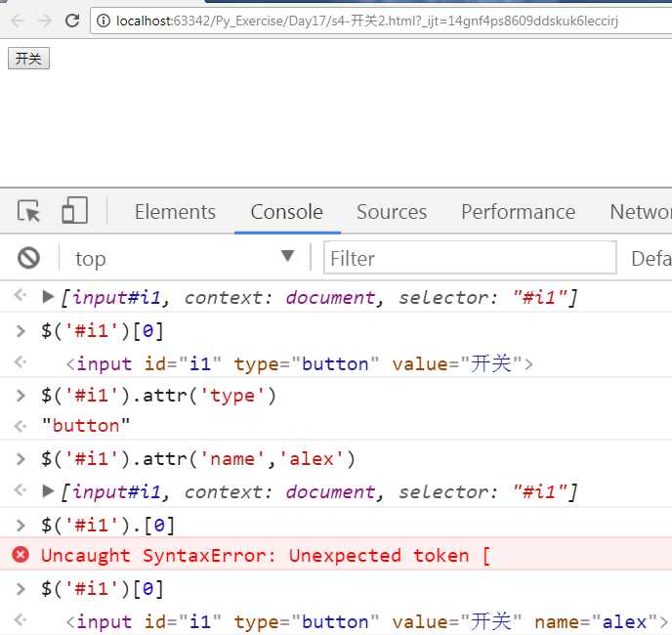Click the console Filter input field
This screenshot has height=635, width=672.
tap(470, 258)
